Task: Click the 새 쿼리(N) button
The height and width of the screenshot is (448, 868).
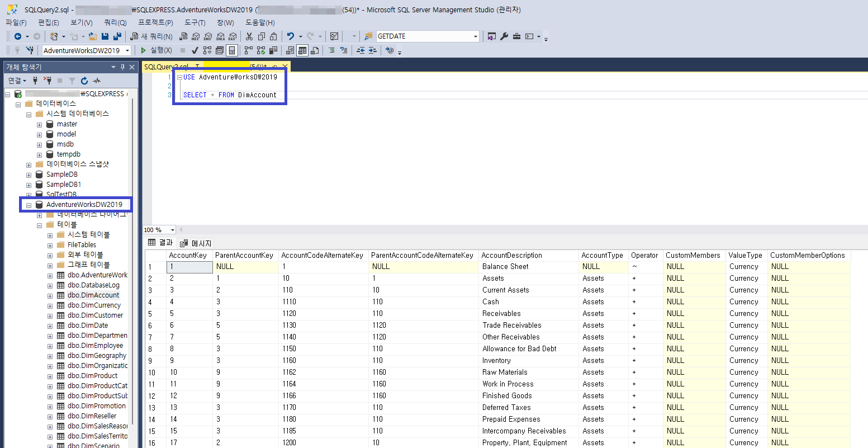Action: tap(152, 36)
